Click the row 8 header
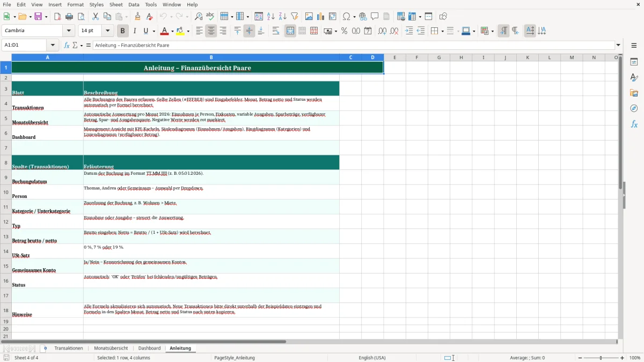 click(x=6, y=162)
